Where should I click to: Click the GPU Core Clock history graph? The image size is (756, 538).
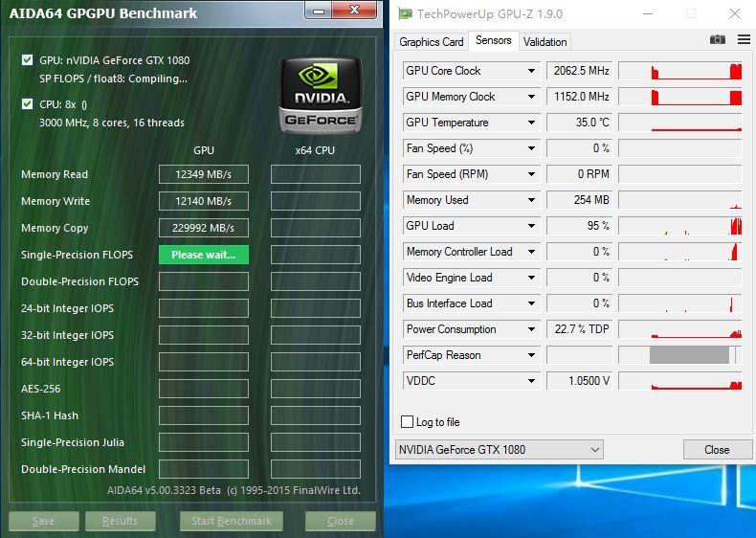coord(679,71)
